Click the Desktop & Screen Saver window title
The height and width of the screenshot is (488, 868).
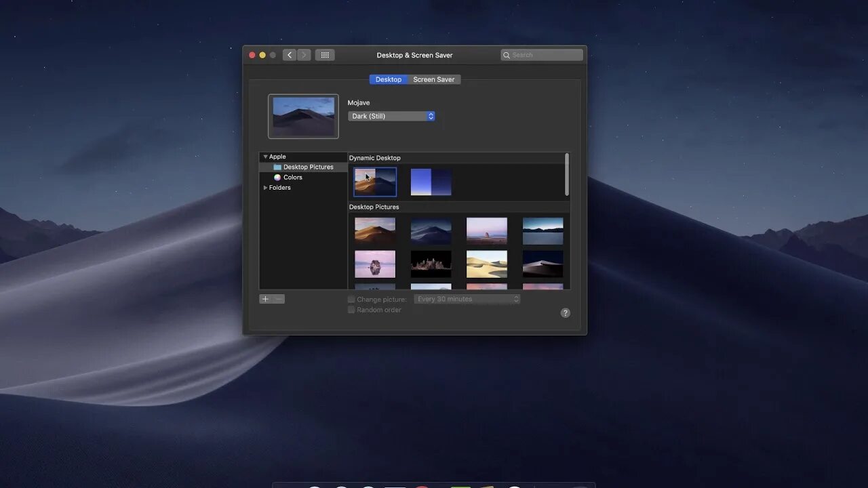pos(414,55)
